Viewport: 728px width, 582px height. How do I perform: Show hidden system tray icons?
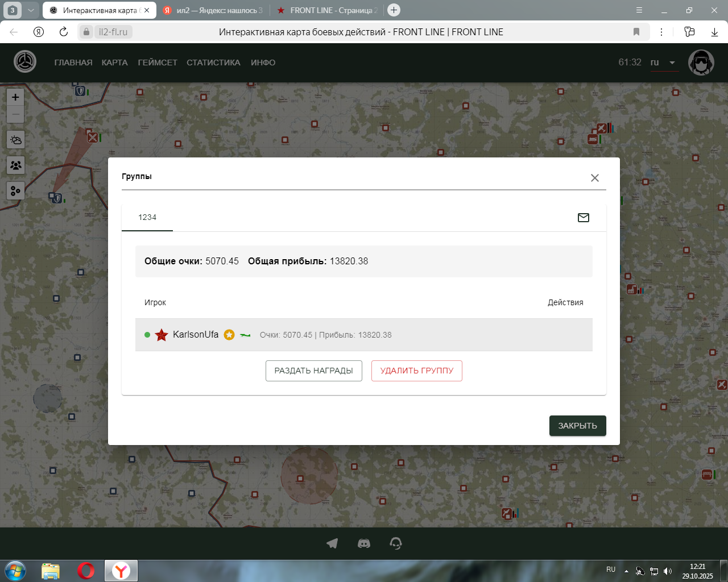click(626, 571)
